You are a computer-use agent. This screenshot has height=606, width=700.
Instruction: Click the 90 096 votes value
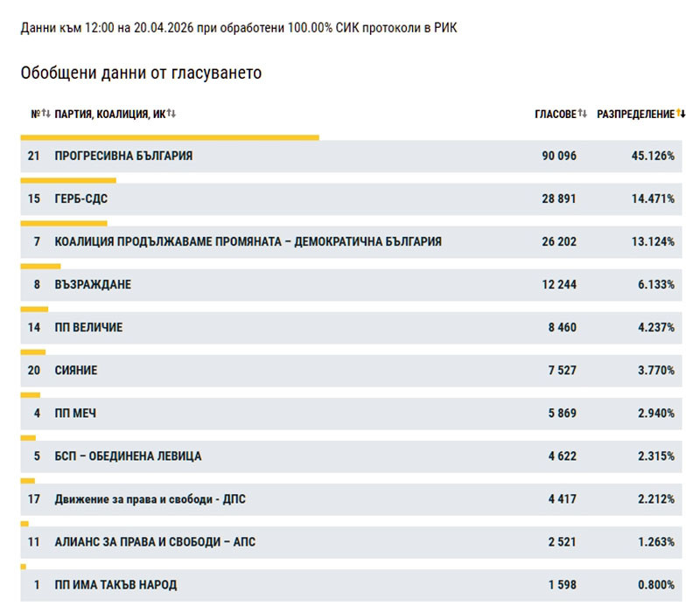point(559,156)
